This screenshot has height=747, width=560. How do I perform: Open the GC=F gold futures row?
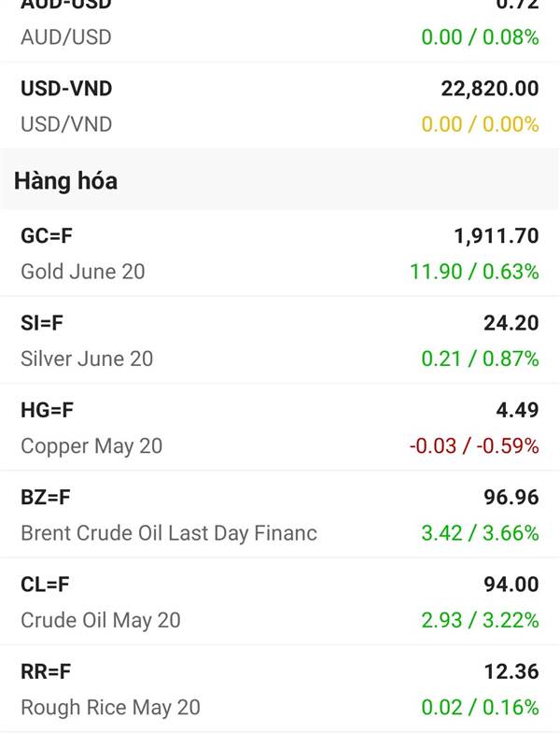point(280,253)
